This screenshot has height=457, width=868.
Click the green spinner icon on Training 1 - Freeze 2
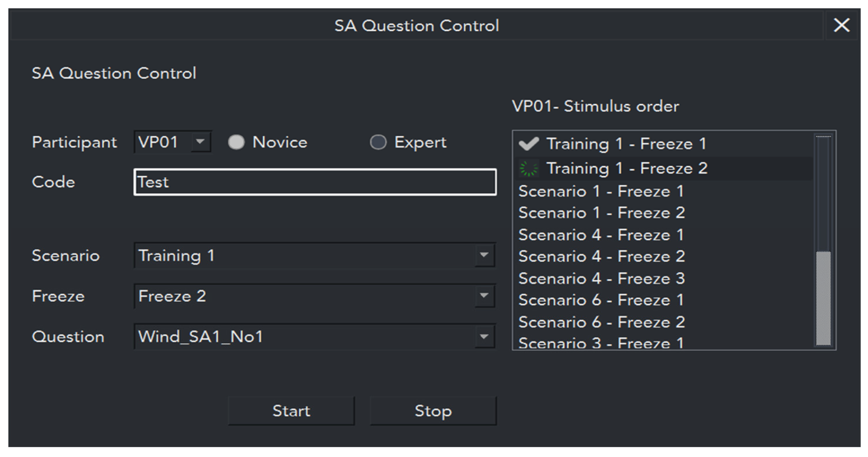pos(528,169)
